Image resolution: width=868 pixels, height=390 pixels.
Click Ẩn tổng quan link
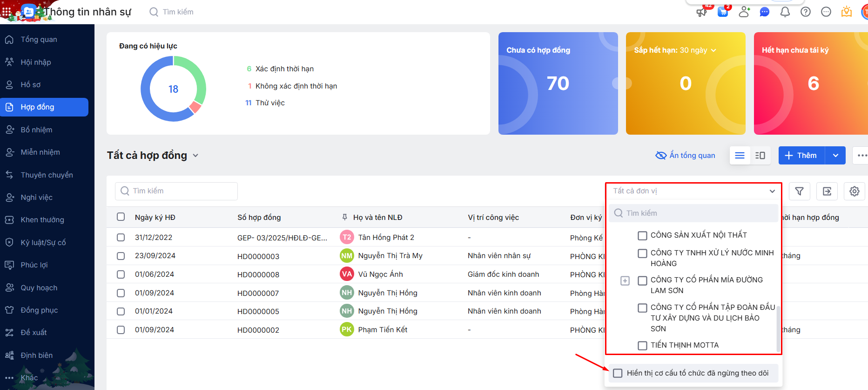(685, 156)
